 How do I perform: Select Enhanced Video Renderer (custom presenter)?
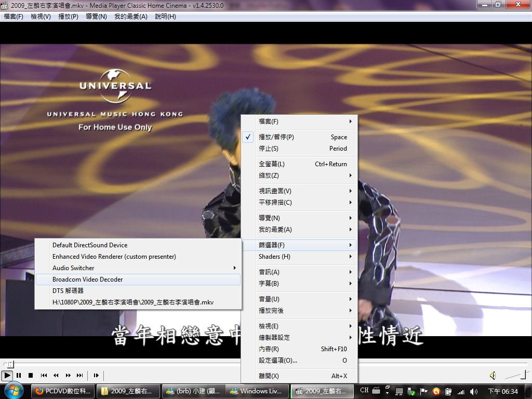[138, 257]
